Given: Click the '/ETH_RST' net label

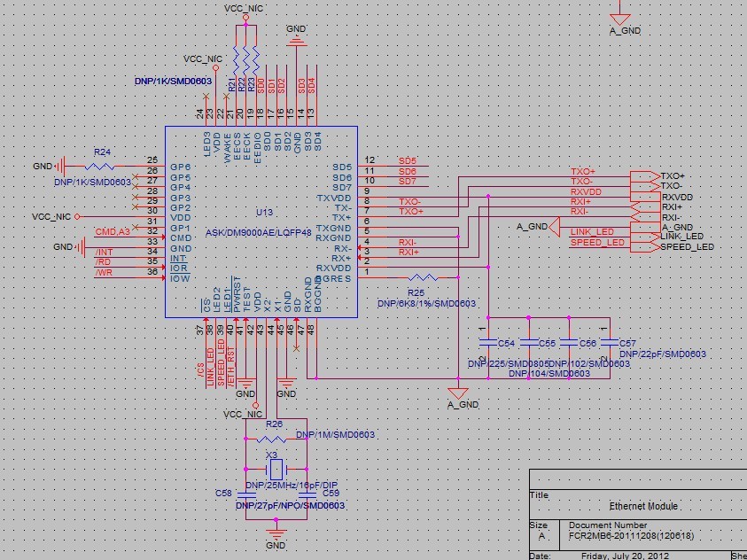Looking at the screenshot, I should 231,367.
